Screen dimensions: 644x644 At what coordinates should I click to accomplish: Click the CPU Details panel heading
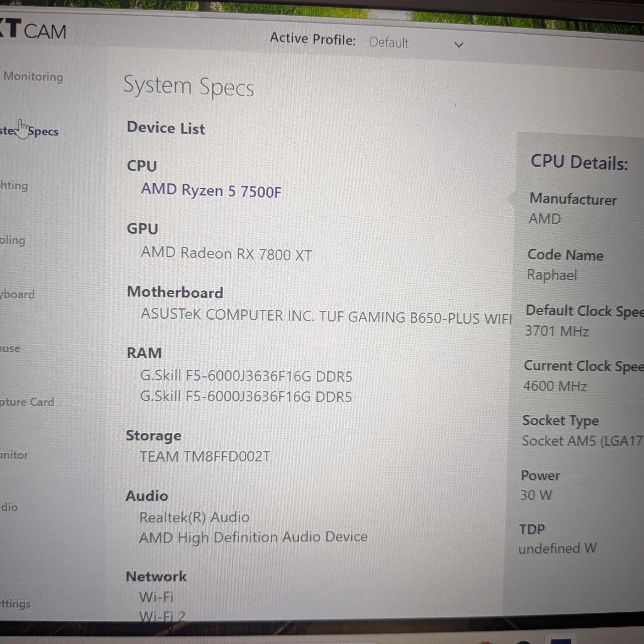(579, 163)
